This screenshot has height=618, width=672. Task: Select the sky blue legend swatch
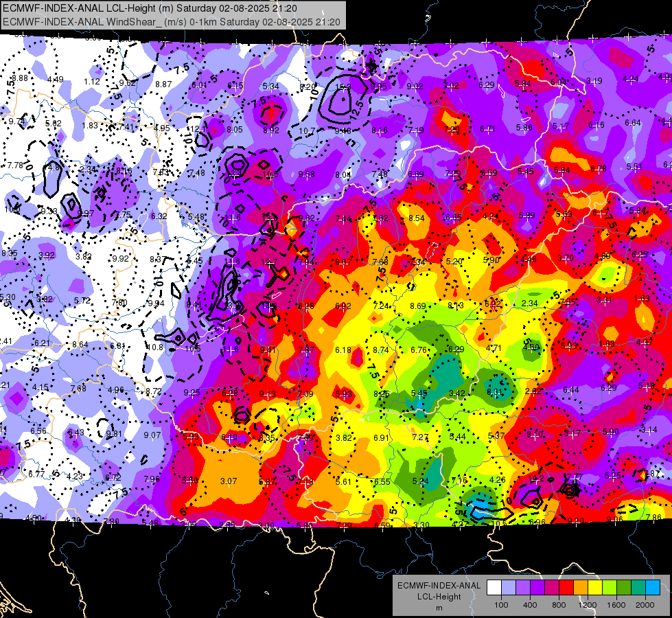[x=653, y=588]
